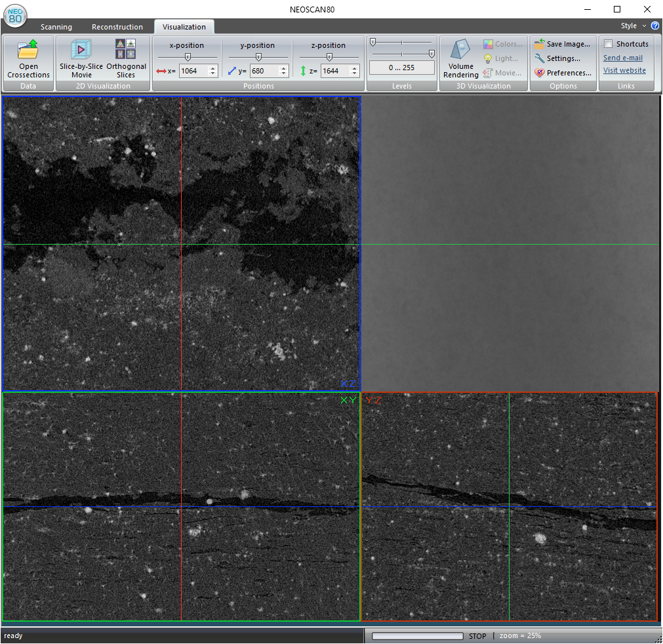Click the Save Image option
Screen dimensions: 663x644
coord(563,44)
